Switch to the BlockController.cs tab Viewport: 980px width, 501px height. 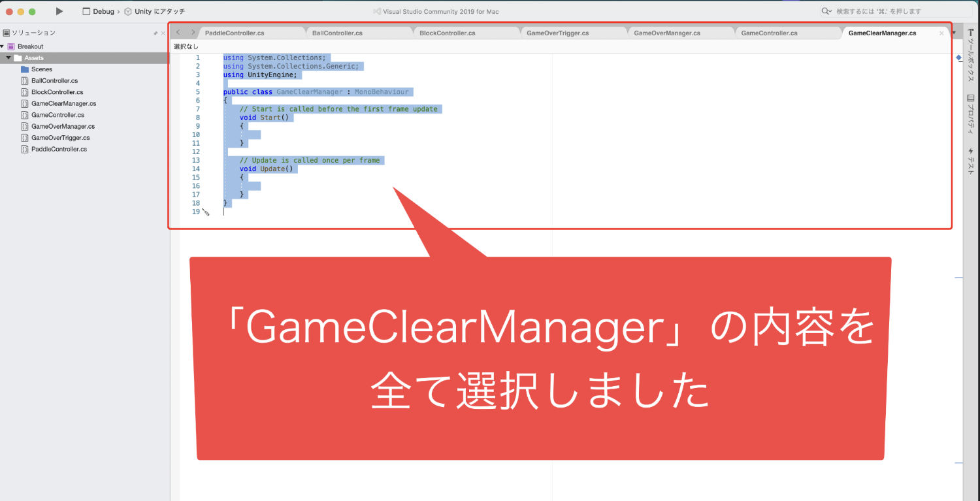click(x=448, y=33)
